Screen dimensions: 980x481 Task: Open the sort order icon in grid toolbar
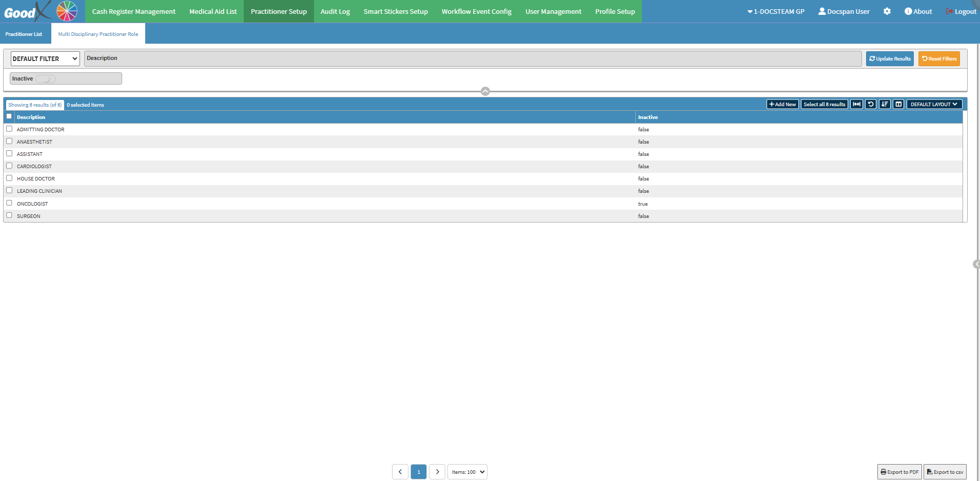click(x=884, y=104)
